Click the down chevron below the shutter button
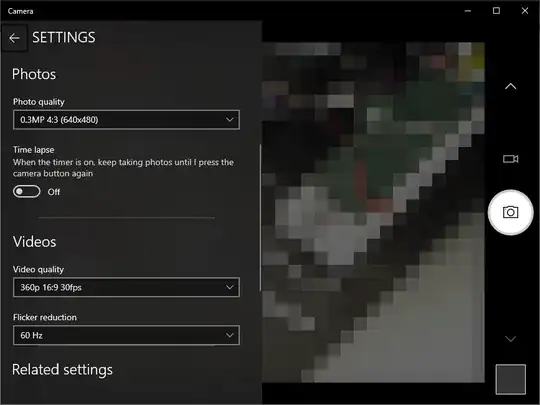 510,339
